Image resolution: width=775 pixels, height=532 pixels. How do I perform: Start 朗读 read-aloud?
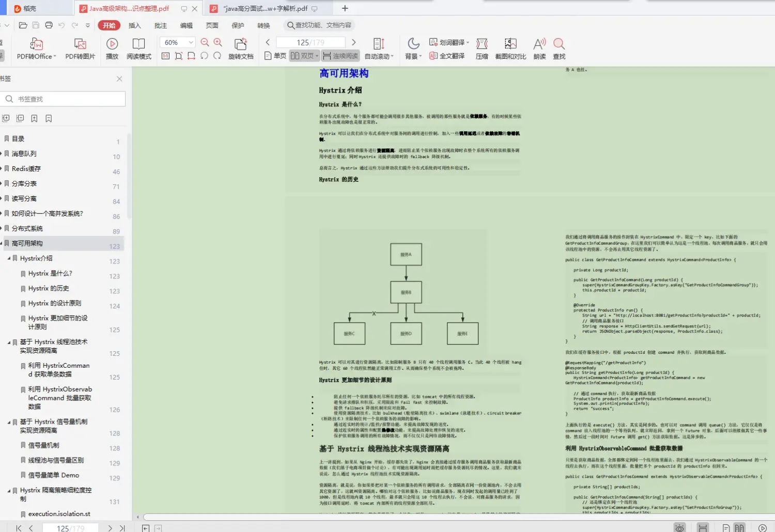(539, 49)
